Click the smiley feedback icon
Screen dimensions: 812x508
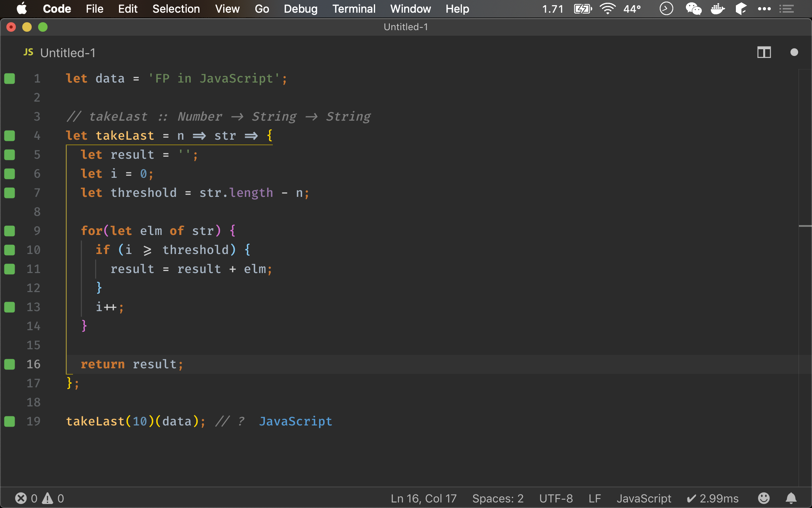click(764, 498)
